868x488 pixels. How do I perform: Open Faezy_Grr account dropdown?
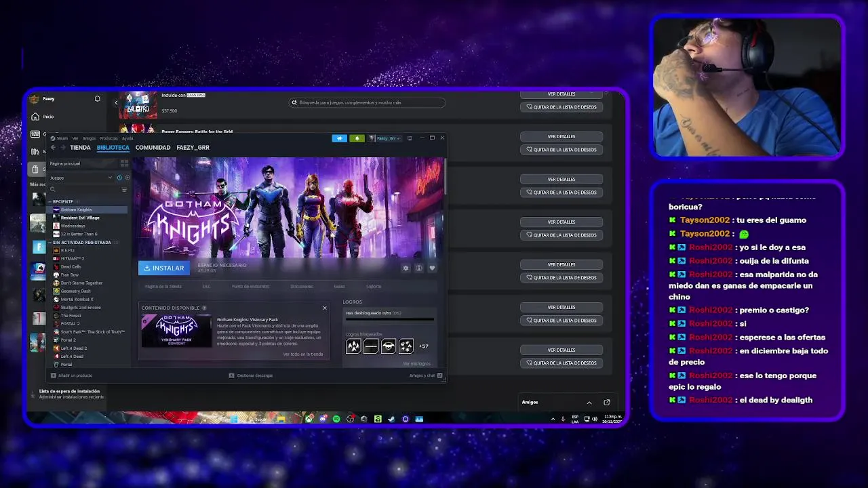point(385,138)
